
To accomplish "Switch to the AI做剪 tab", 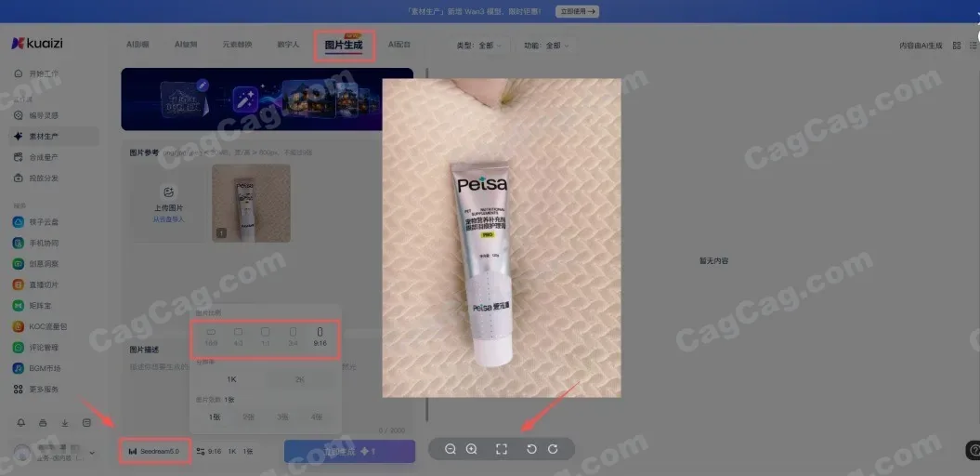I will click(186, 45).
